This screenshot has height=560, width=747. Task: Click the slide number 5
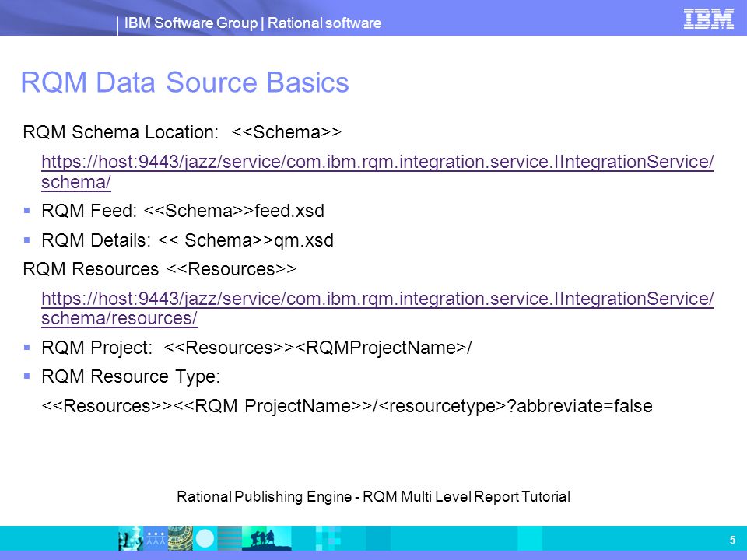click(x=732, y=540)
